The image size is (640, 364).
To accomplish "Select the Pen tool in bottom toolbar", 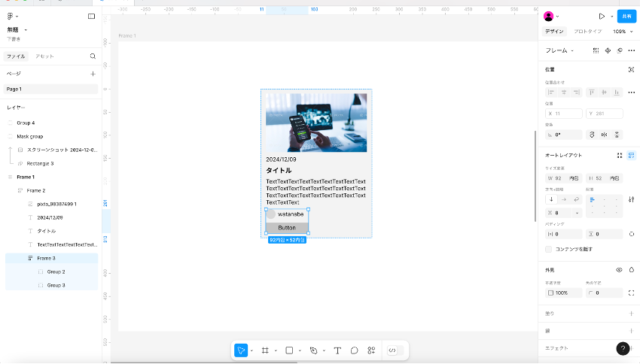I will coord(314,350).
